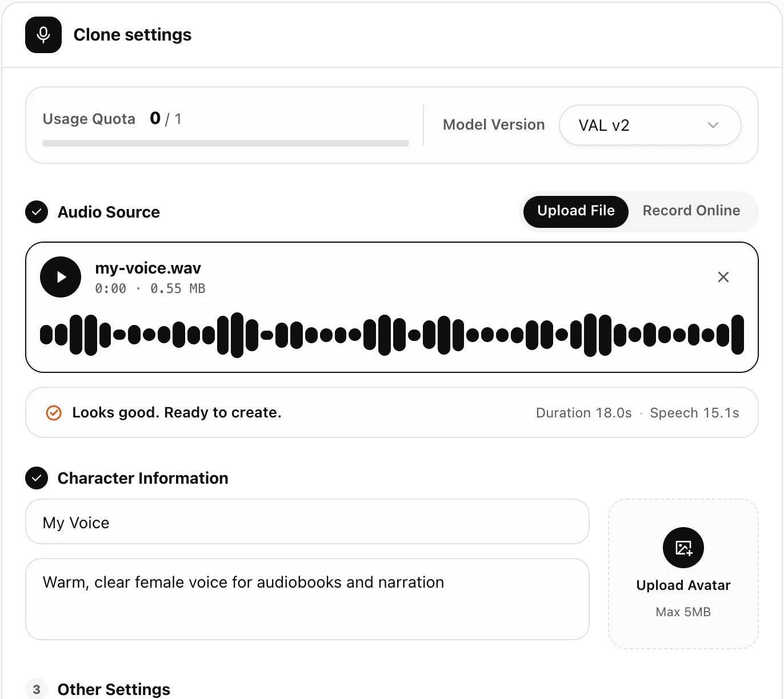This screenshot has height=699, width=784.
Task: Click the Upload Avatar drop zone
Action: (x=683, y=574)
